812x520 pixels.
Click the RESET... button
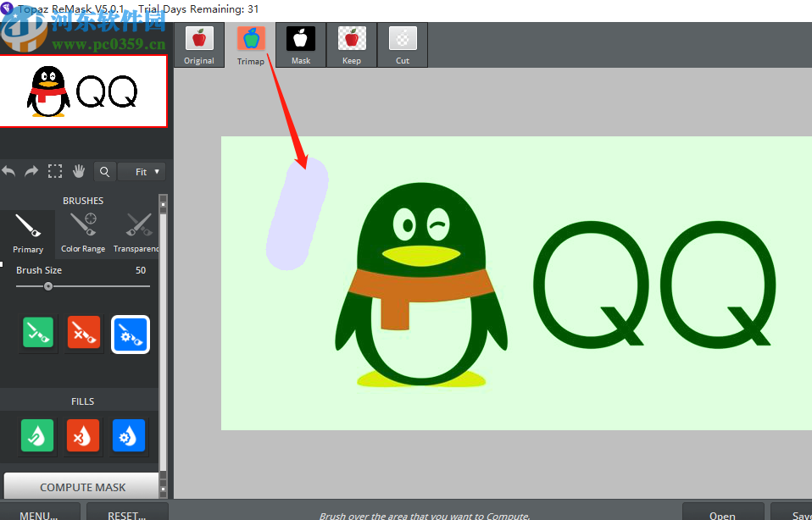click(x=126, y=513)
